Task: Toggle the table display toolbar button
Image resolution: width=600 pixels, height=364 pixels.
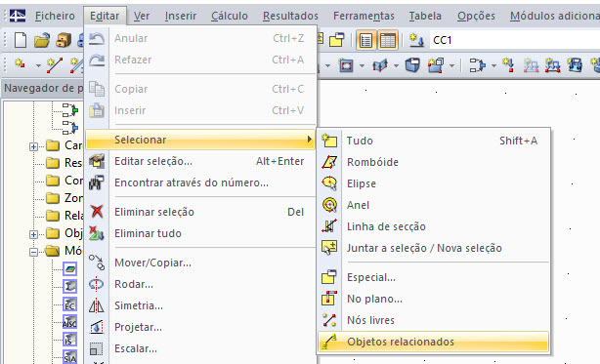Action: [388, 40]
